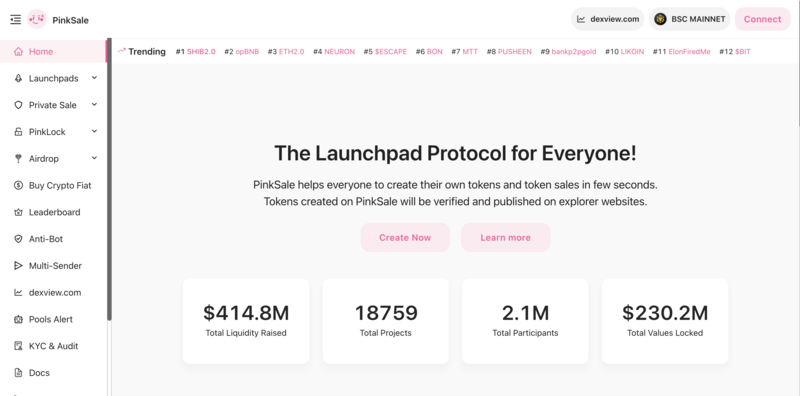The image size is (800, 396).
Task: Expand the Launchpads submenu chevron
Action: [94, 78]
